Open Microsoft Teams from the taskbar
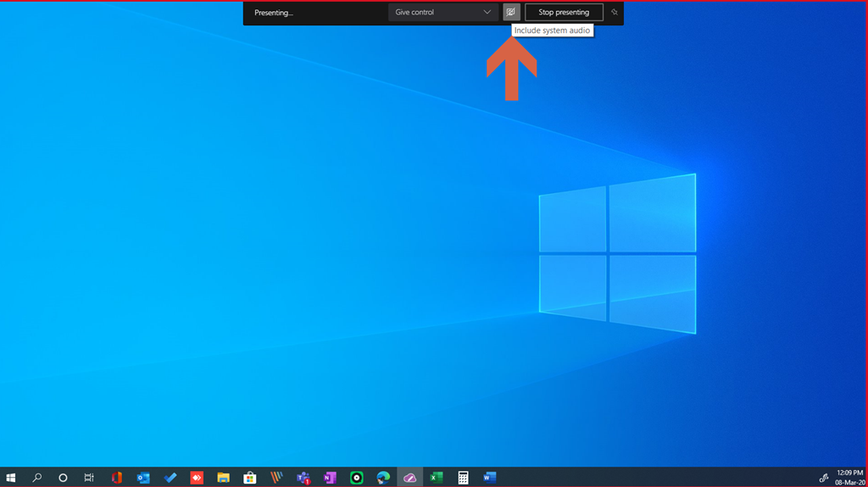The width and height of the screenshot is (868, 487). (x=303, y=477)
